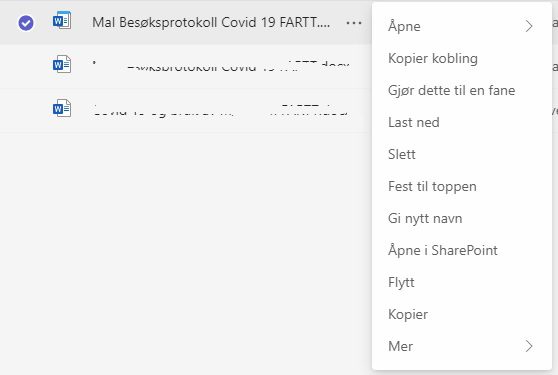
Task: Uncheck the selected file's purple checkmark
Action: (26, 23)
